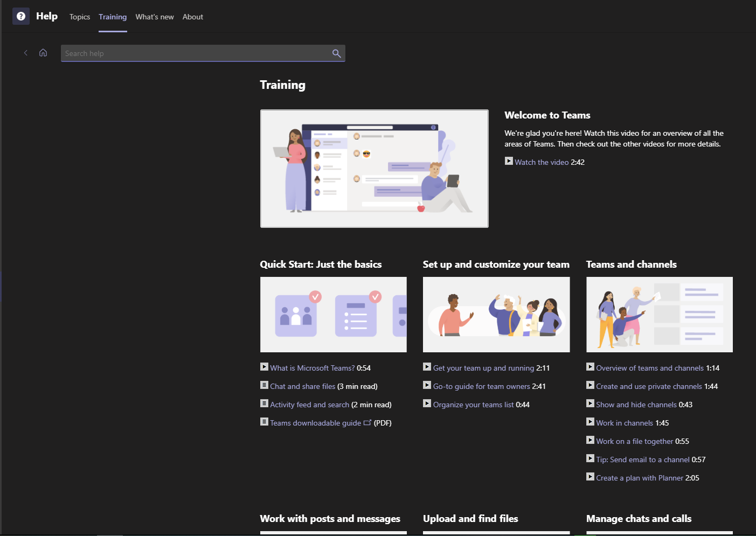
Task: Open the Show and hide channels video
Action: click(x=636, y=404)
